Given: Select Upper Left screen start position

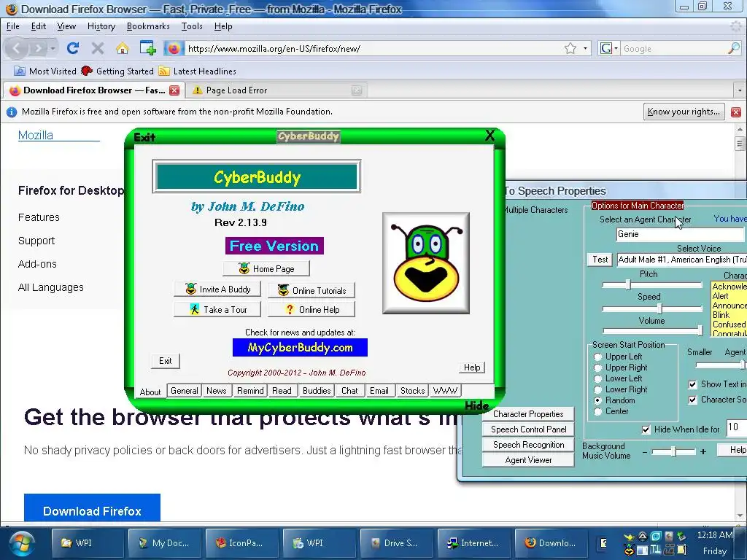Looking at the screenshot, I should pyautogui.click(x=598, y=357).
